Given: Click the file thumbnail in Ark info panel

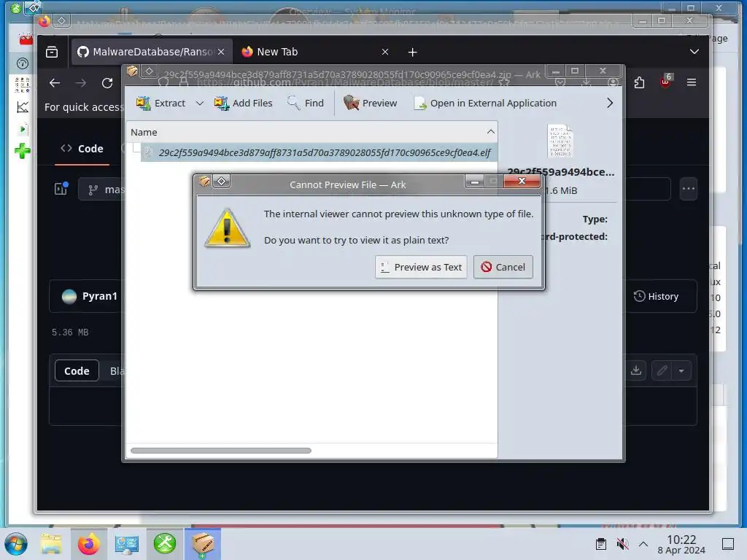Looking at the screenshot, I should (x=560, y=141).
